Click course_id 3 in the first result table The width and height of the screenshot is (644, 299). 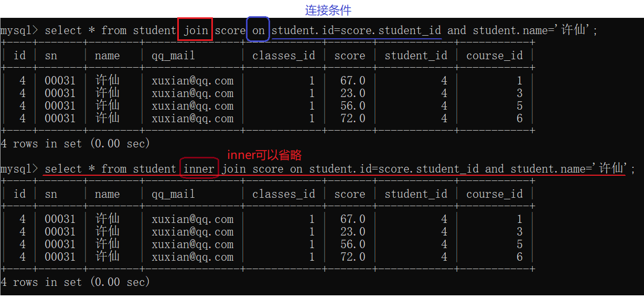[520, 93]
